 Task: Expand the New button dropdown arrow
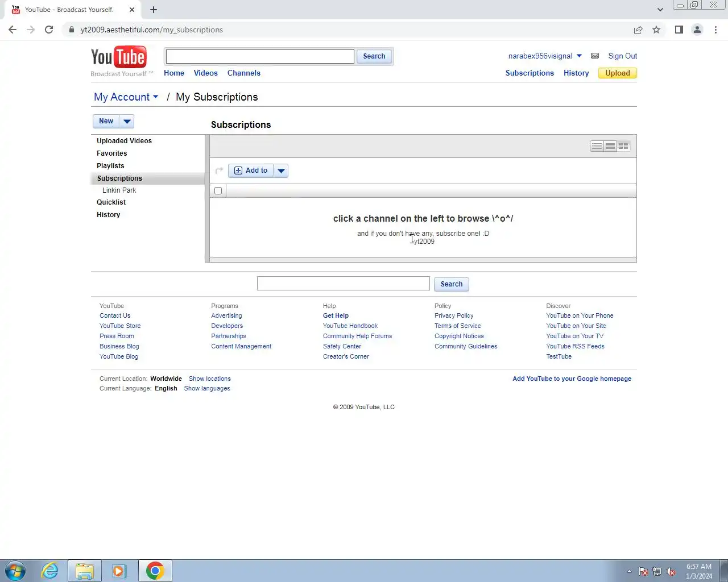click(127, 121)
